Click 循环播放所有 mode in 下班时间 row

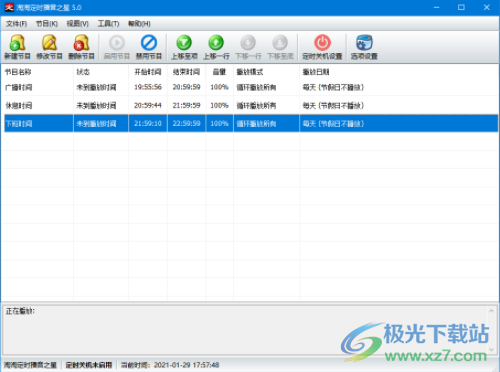[256, 124]
